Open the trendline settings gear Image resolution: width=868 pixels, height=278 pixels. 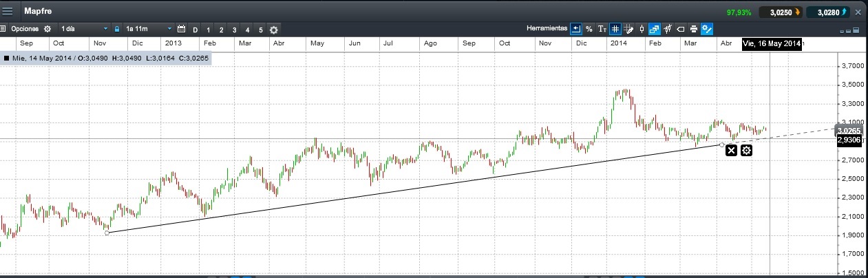coord(746,150)
